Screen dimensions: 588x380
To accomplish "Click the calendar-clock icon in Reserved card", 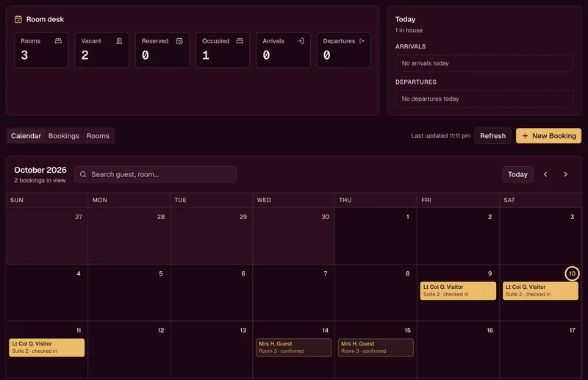I will pyautogui.click(x=179, y=41).
